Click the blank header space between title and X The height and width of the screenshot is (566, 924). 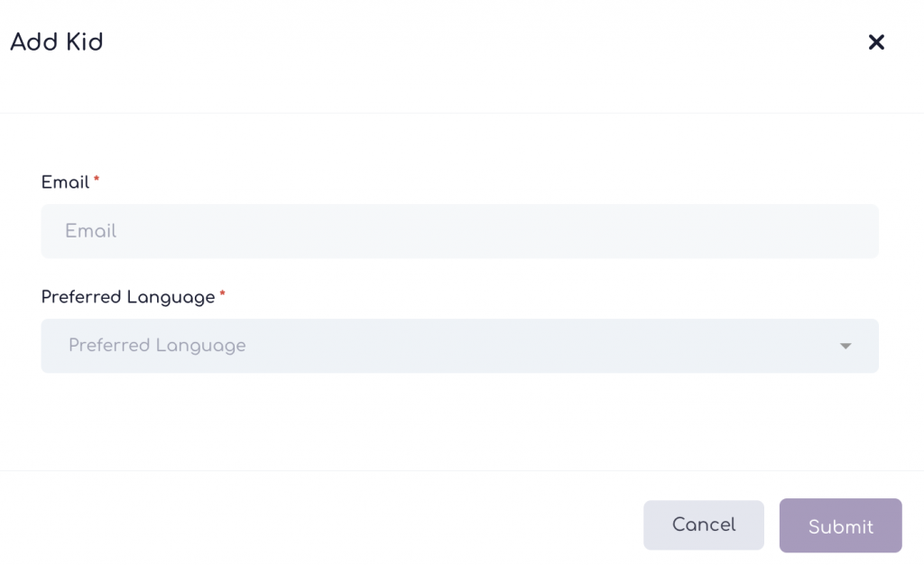[487, 42]
